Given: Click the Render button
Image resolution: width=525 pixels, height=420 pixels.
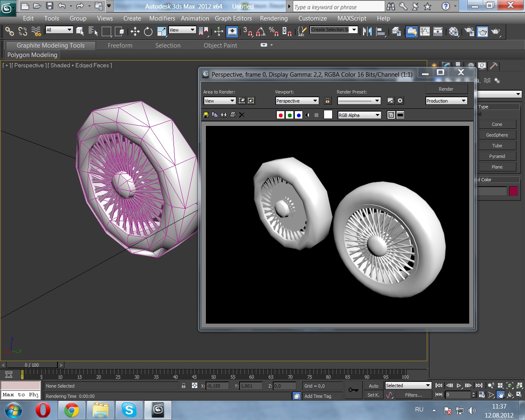Looking at the screenshot, I should pos(446,89).
